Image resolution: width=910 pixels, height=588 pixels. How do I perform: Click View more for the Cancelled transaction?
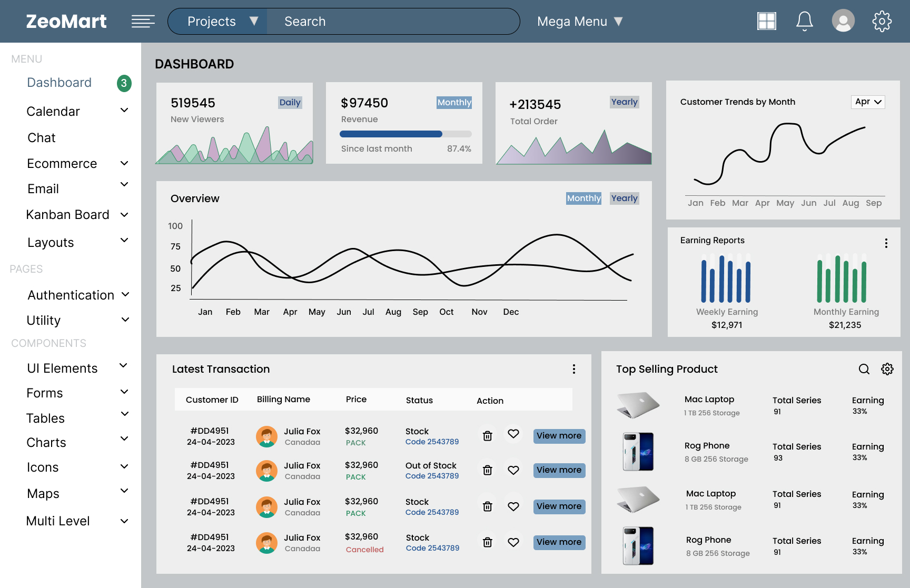[559, 542]
